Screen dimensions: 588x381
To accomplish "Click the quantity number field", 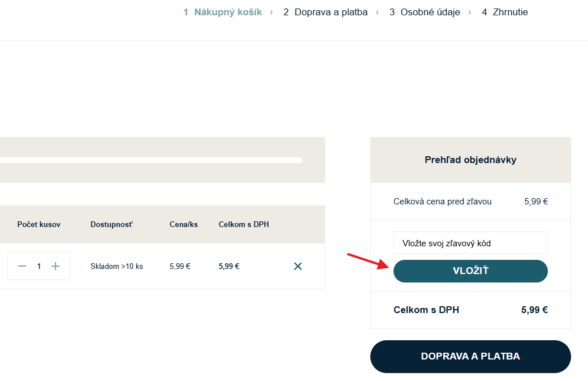I will [39, 266].
